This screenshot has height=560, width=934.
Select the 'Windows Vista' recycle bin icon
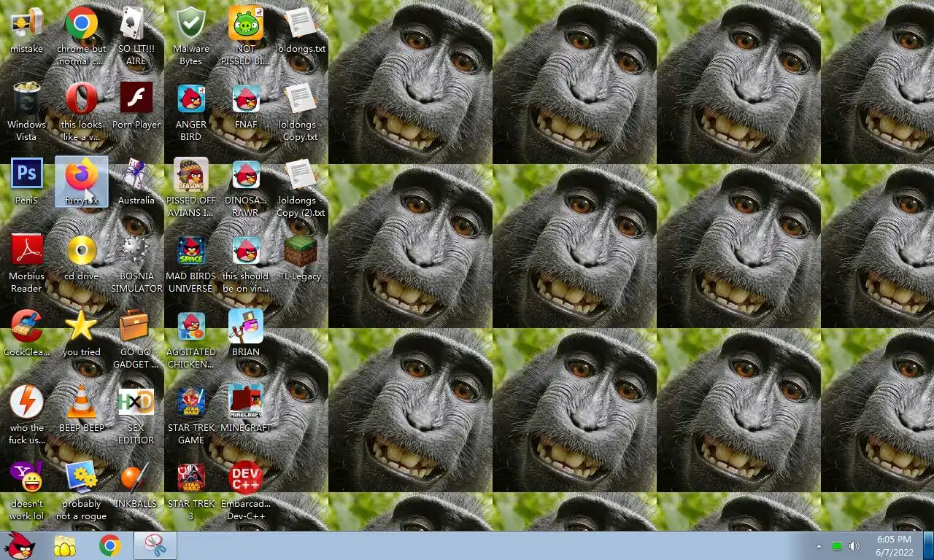tap(26, 112)
